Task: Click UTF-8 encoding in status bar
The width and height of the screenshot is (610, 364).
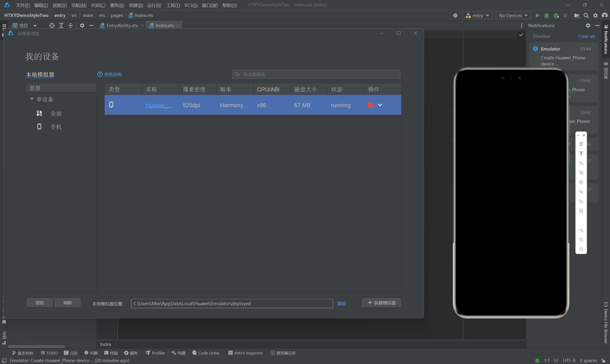Action: coord(569,361)
